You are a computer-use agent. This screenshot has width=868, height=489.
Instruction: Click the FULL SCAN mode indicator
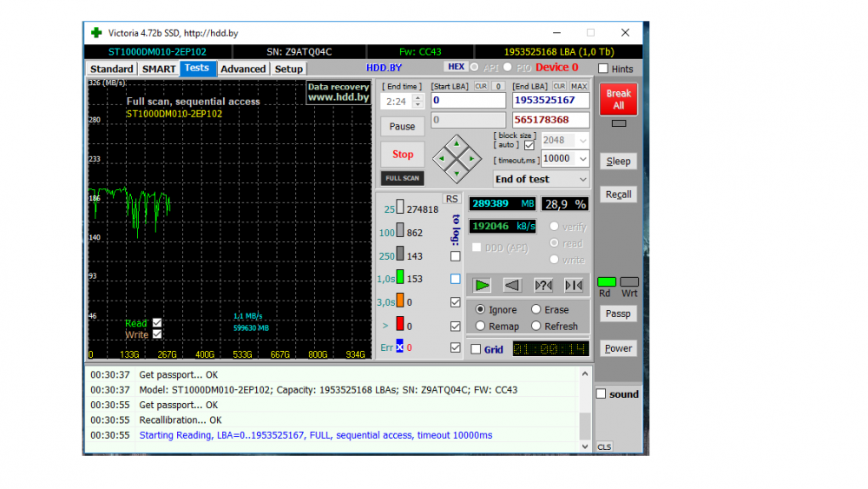click(403, 178)
